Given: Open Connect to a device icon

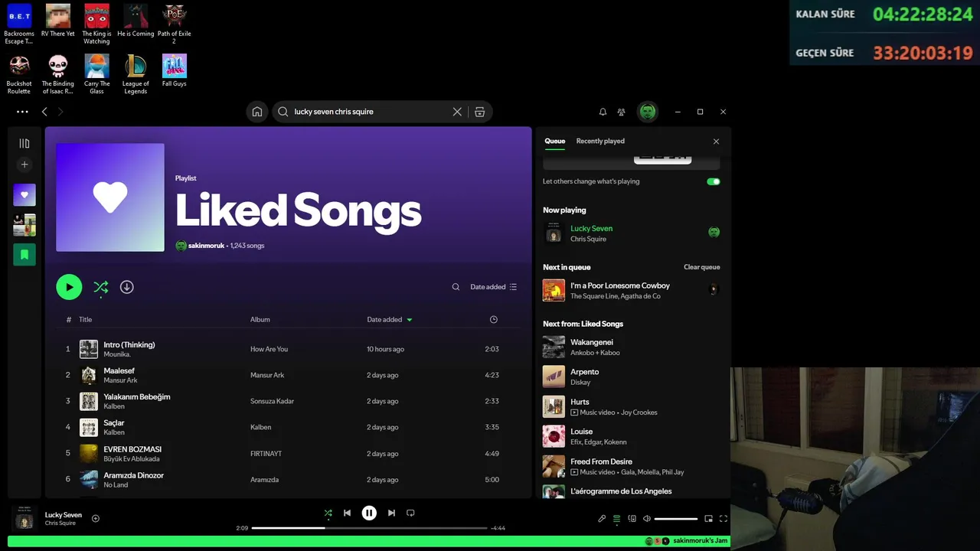Looking at the screenshot, I should click(x=632, y=519).
